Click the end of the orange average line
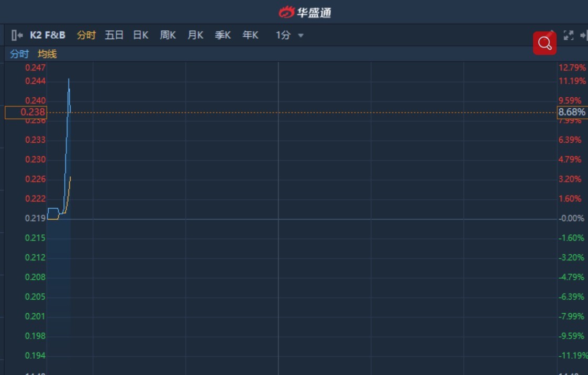588x375 pixels. point(70,177)
